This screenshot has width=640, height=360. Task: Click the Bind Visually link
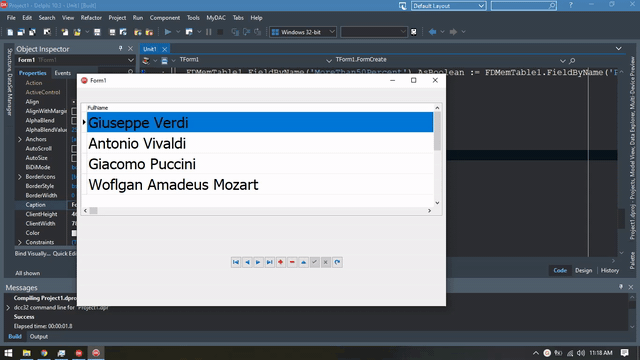(x=33, y=253)
